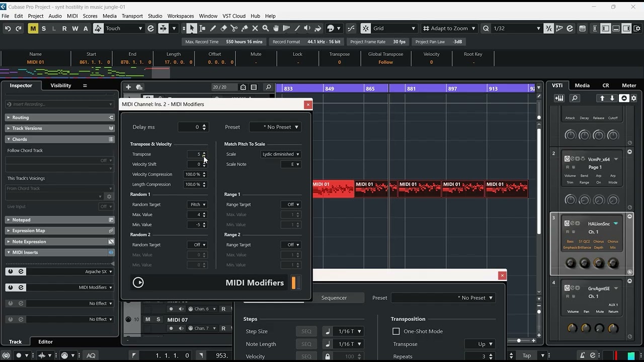
Task: Click the Chords section menu icon
Action: tap(111, 139)
